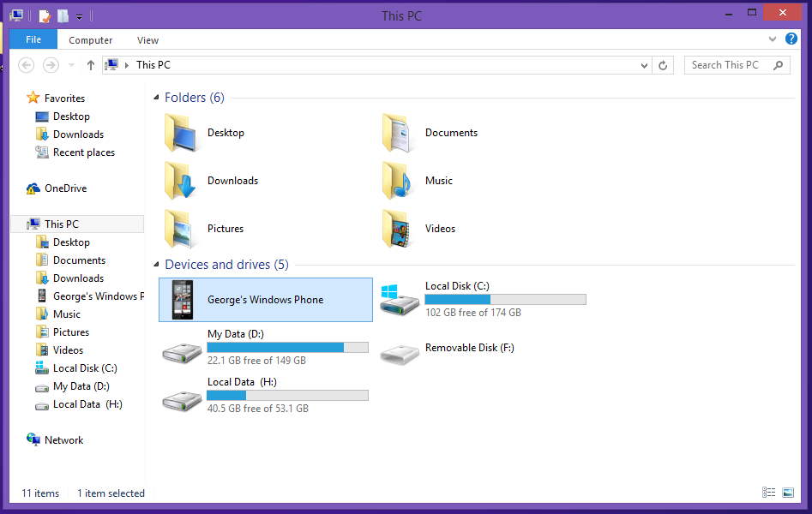Viewport: 812px width, 514px height.
Task: Select the Documents folder icon
Action: click(x=398, y=133)
